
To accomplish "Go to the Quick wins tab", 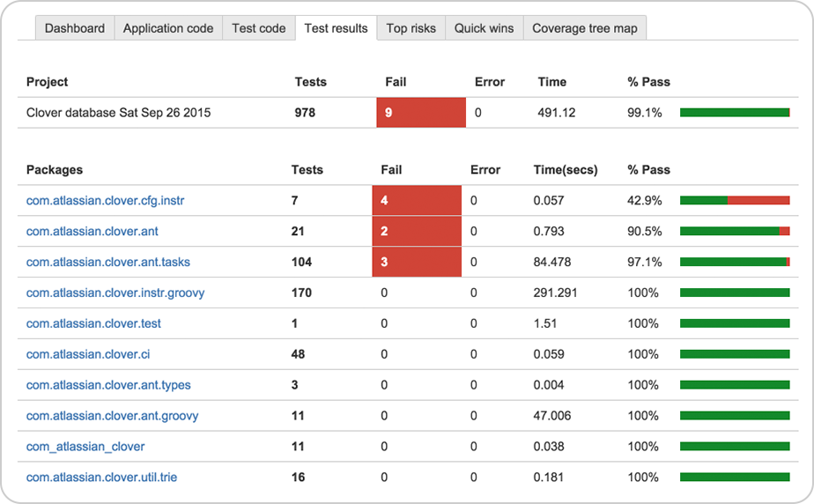I will coord(484,28).
